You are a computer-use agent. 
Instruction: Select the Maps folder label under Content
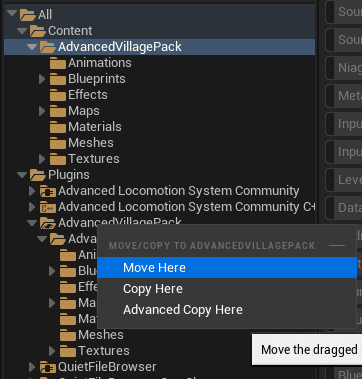click(84, 111)
